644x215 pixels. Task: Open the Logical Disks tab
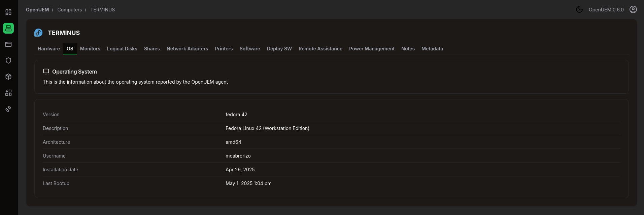tap(122, 49)
